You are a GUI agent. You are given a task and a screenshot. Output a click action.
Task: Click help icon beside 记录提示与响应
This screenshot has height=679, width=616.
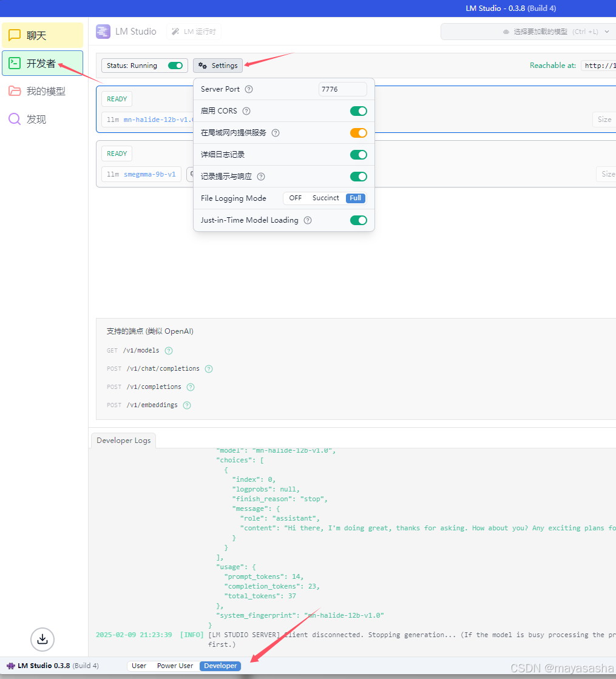[x=261, y=177]
